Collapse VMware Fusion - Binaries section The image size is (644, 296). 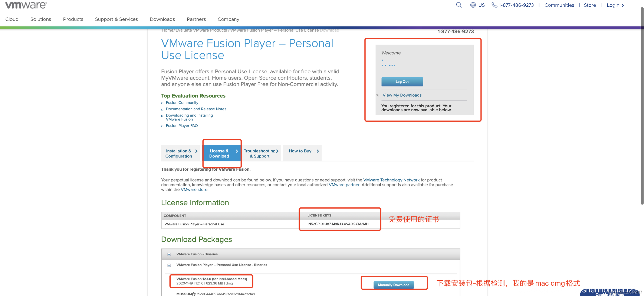[169, 254]
